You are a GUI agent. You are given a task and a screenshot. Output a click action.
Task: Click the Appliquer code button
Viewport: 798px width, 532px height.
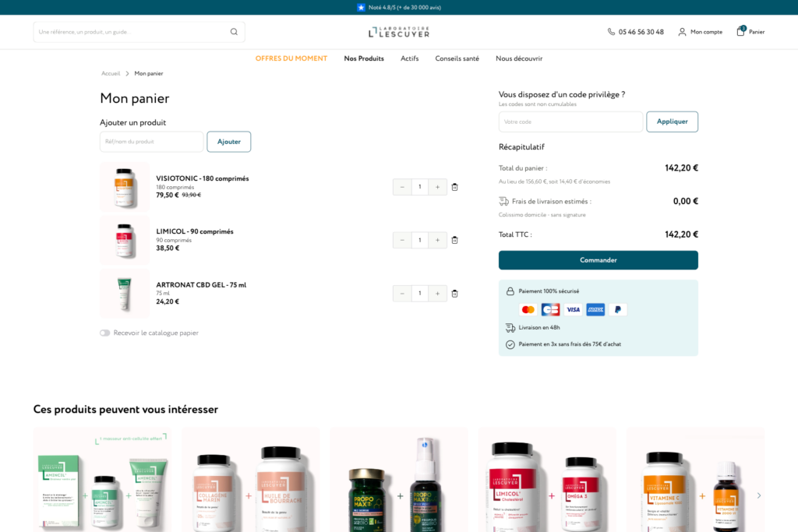coord(672,122)
